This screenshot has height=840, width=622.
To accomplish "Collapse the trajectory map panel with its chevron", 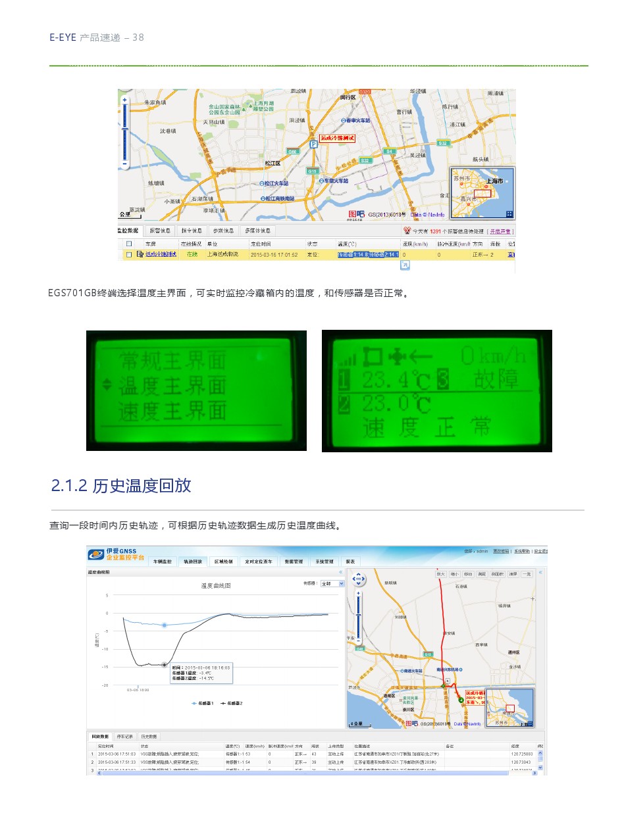I will pyautogui.click(x=540, y=572).
